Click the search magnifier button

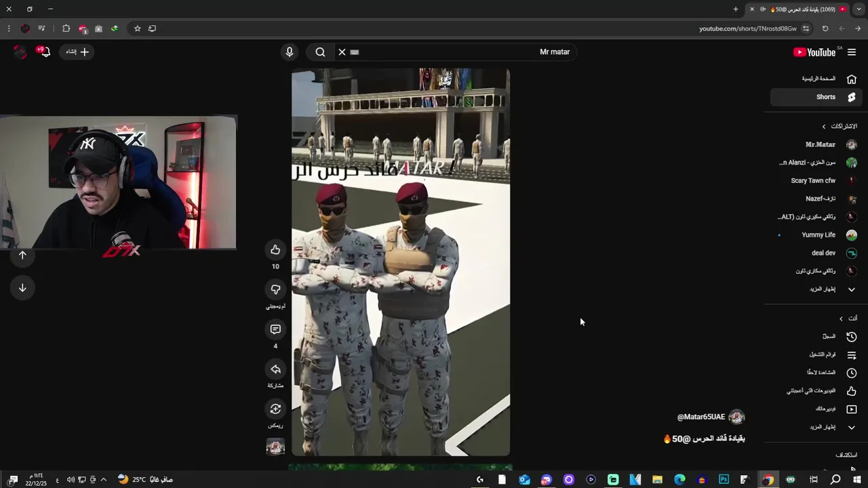coord(320,52)
